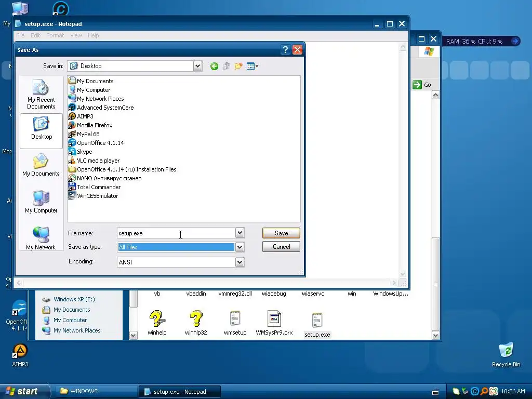This screenshot has width=532, height=399.
Task: Expand the Save in location dropdown
Action: tap(198, 66)
